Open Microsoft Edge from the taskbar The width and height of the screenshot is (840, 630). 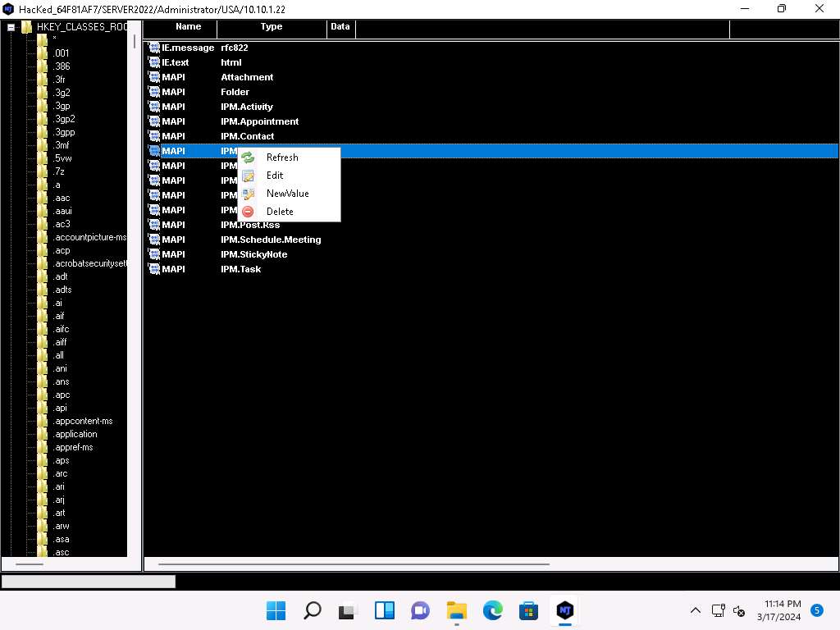[x=492, y=610]
